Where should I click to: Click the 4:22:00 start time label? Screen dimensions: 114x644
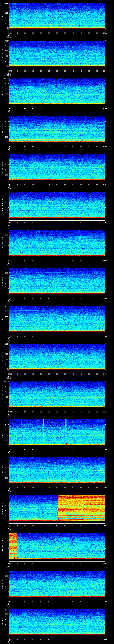click(x=9, y=336)
